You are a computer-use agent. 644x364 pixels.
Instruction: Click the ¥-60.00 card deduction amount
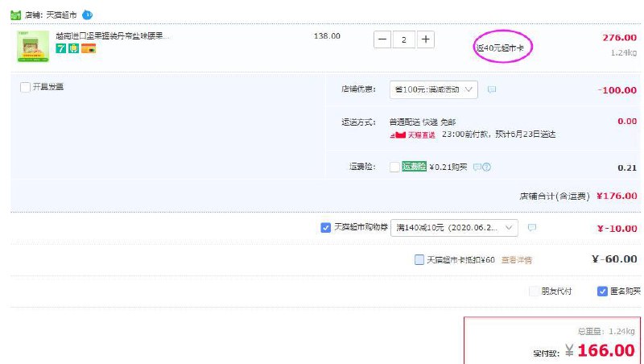(x=614, y=259)
